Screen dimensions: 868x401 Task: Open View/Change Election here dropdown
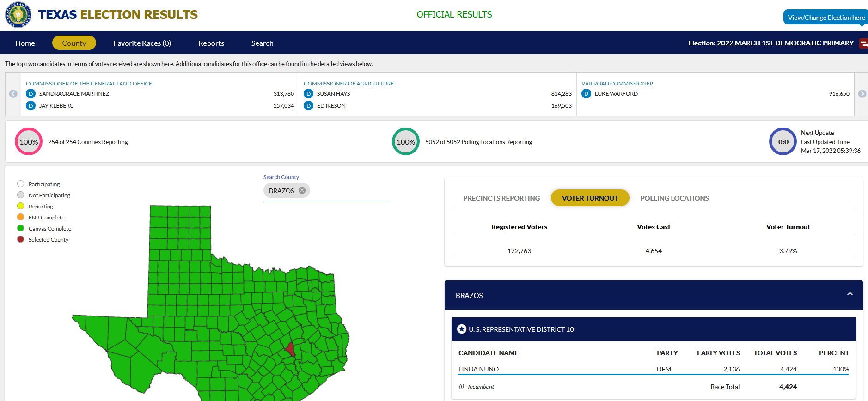(825, 18)
